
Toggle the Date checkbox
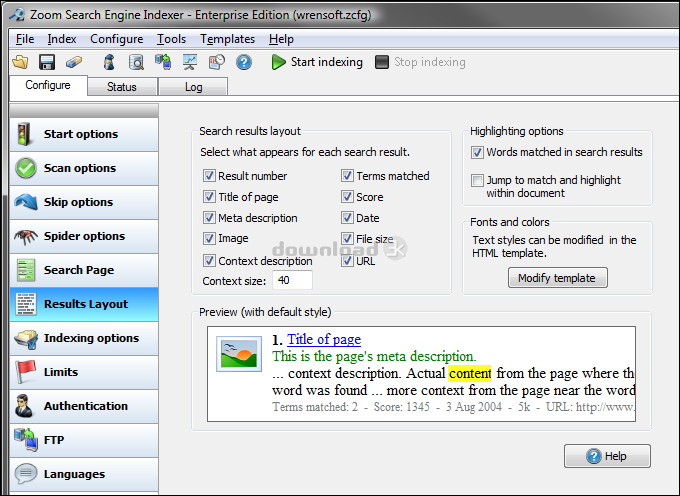[x=347, y=218]
